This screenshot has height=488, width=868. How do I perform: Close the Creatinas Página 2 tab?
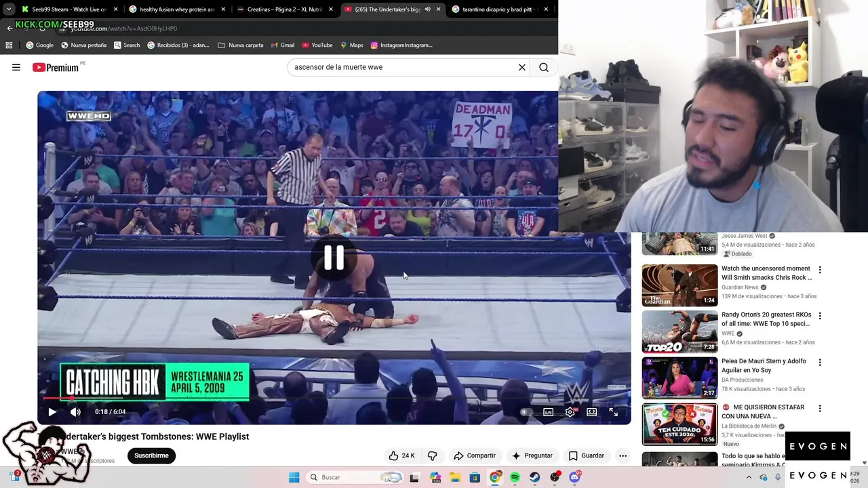[330, 9]
